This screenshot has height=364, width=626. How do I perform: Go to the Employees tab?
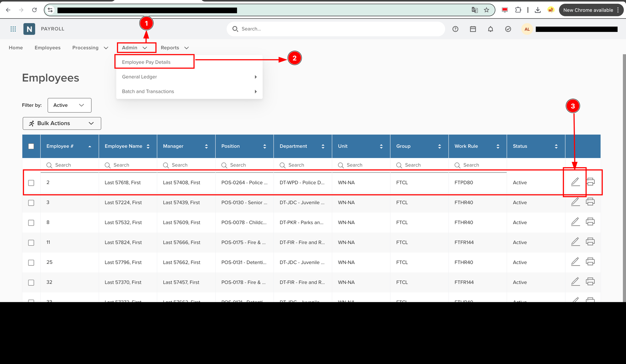[48, 48]
